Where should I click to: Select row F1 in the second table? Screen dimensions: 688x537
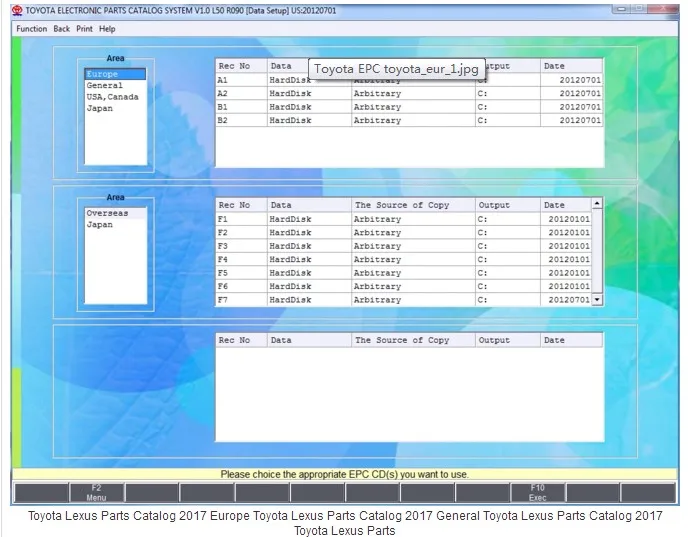pos(404,219)
